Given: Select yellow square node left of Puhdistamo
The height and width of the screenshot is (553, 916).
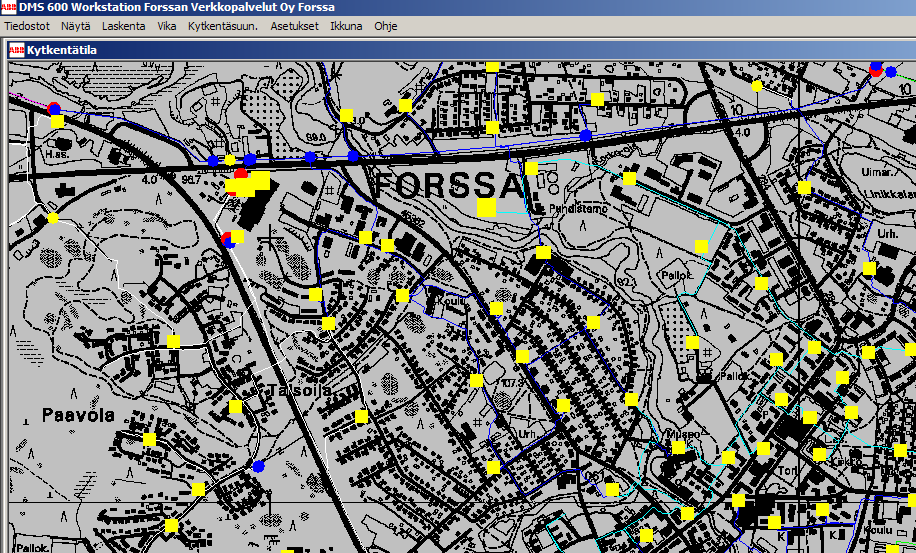Looking at the screenshot, I should coord(531,169).
